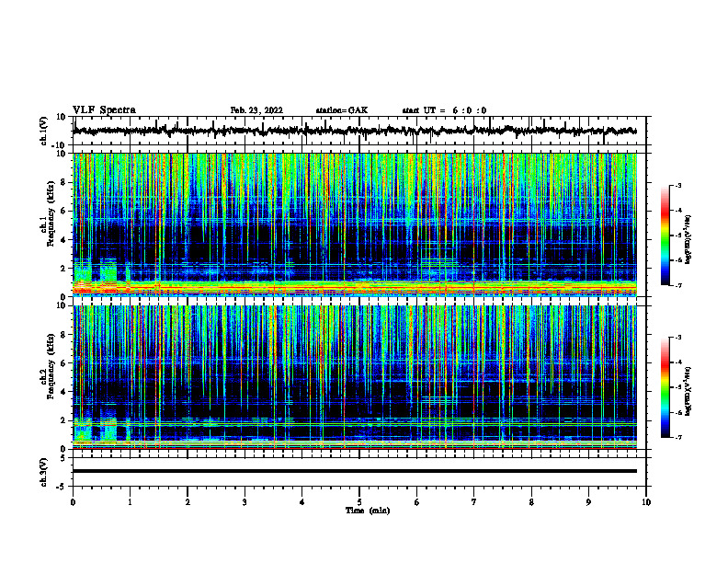728x563 pixels.
Task: Click the ch.1 frequency tick label "8"
Action: point(63,182)
